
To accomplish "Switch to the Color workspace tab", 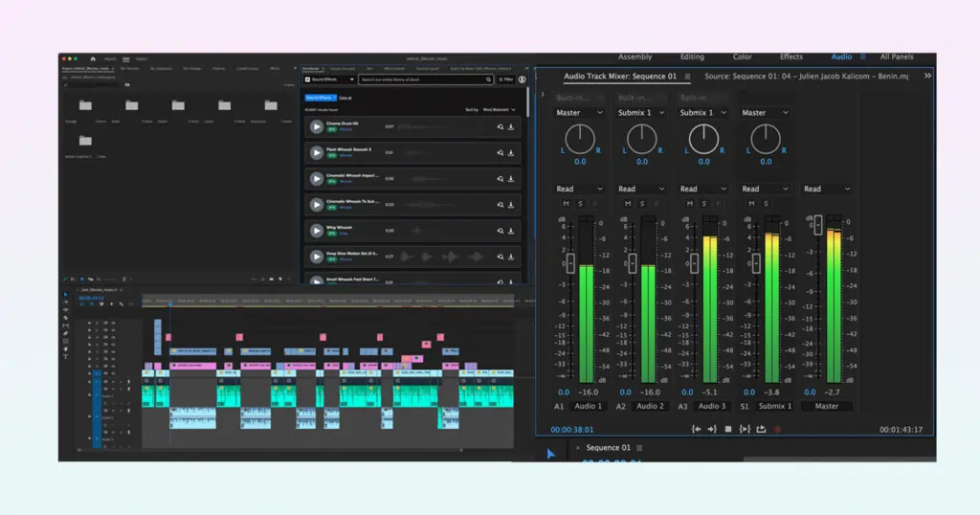I will click(742, 57).
